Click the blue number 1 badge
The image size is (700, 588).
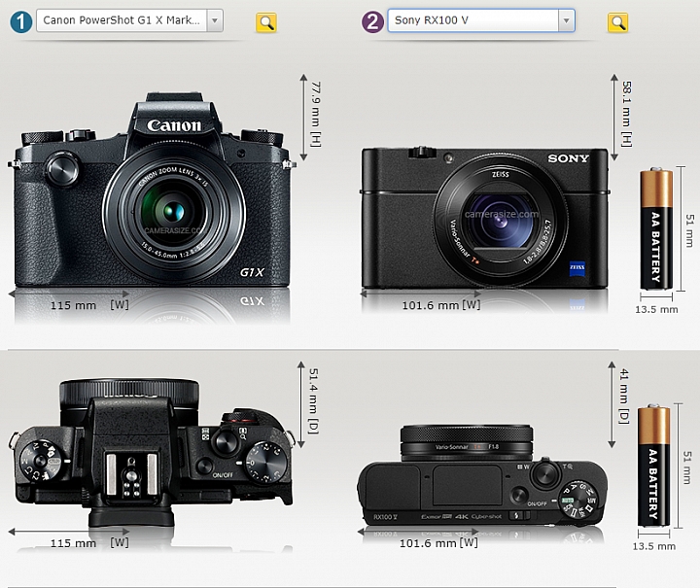tap(20, 21)
